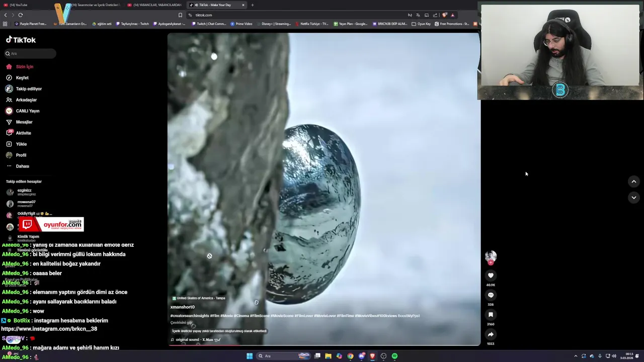The height and width of the screenshot is (362, 644).
Task: Open volume control in system tray
Action: (614, 356)
